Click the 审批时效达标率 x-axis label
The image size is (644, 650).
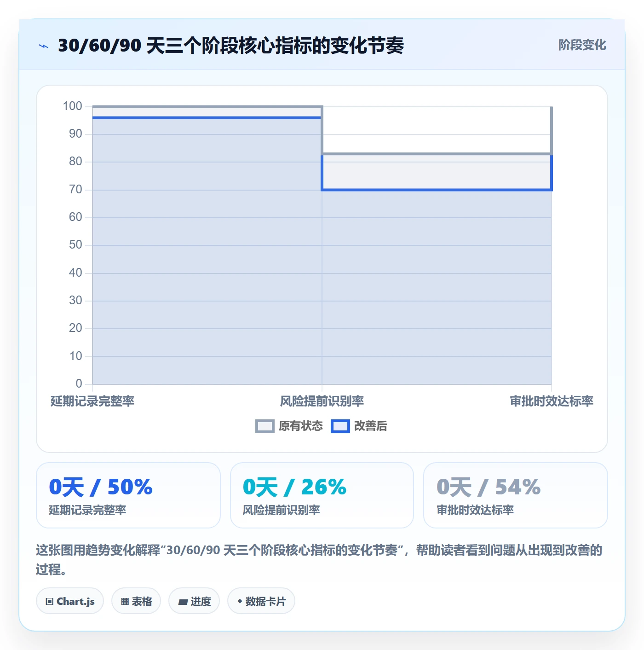point(552,401)
